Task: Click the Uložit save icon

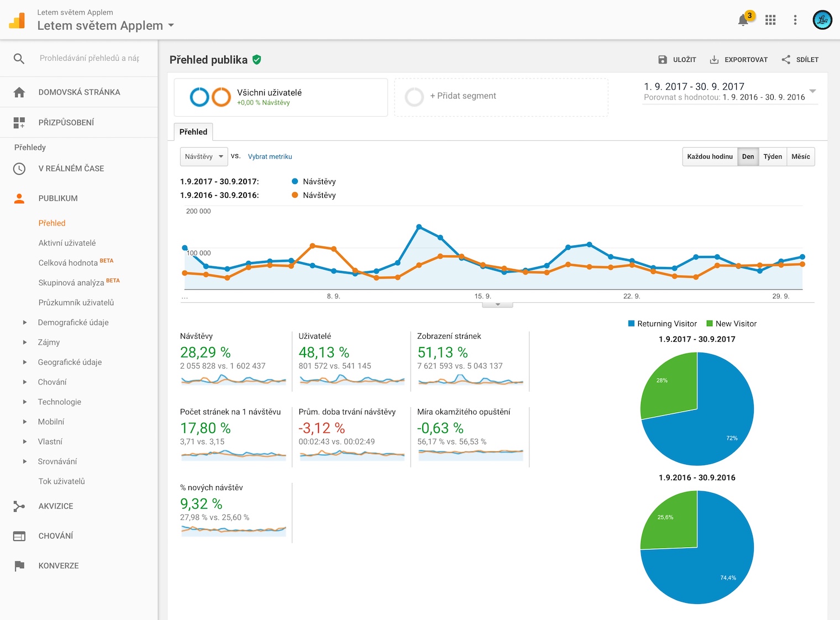Action: coord(663,60)
